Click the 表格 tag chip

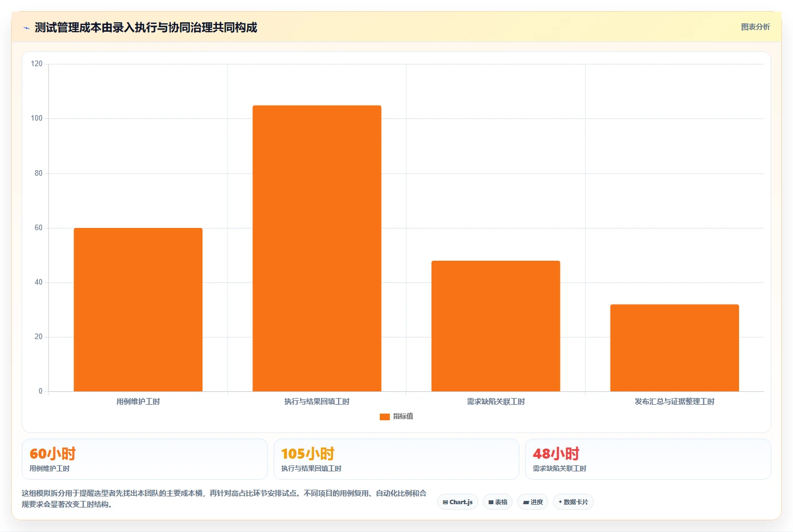click(x=498, y=502)
